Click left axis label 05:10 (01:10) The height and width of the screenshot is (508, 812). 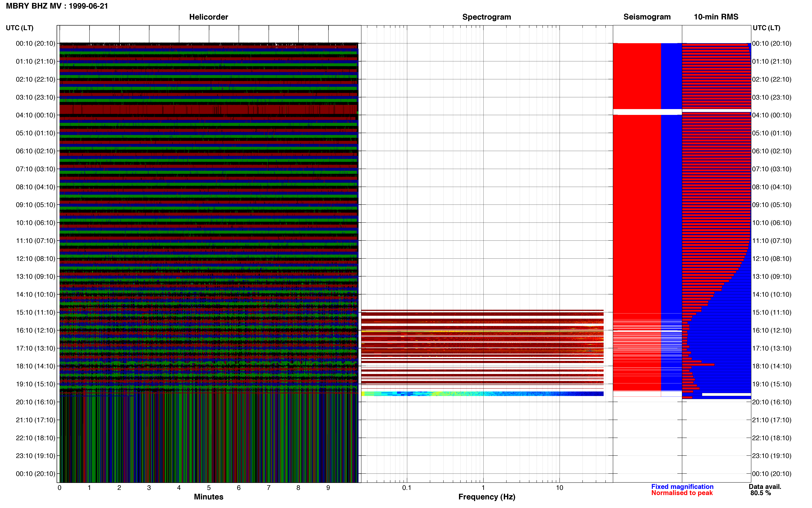(36, 133)
